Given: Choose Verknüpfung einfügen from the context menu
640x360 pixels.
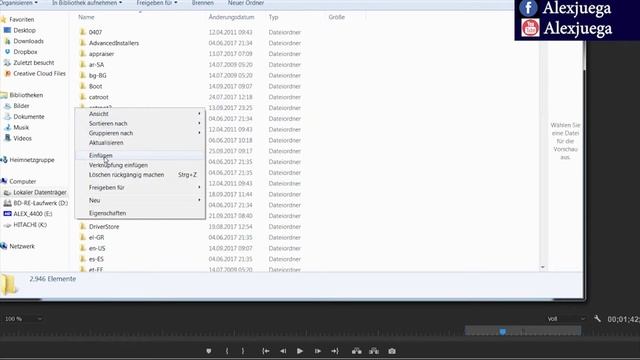Looking at the screenshot, I should tap(140, 165).
